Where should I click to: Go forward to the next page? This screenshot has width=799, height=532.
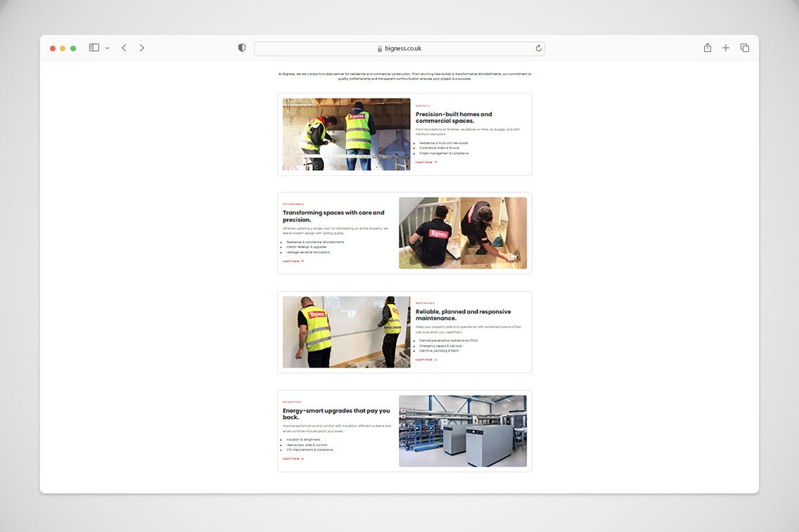pyautogui.click(x=141, y=48)
